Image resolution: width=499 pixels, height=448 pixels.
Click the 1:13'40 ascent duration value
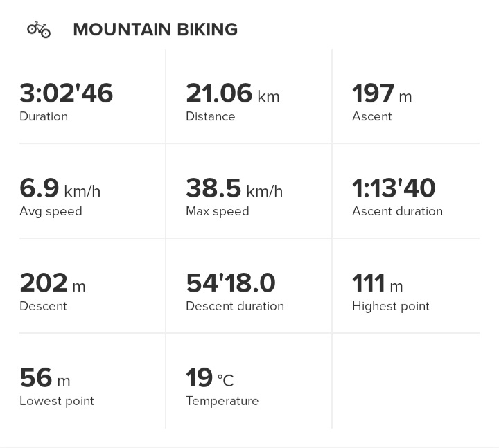[394, 188]
